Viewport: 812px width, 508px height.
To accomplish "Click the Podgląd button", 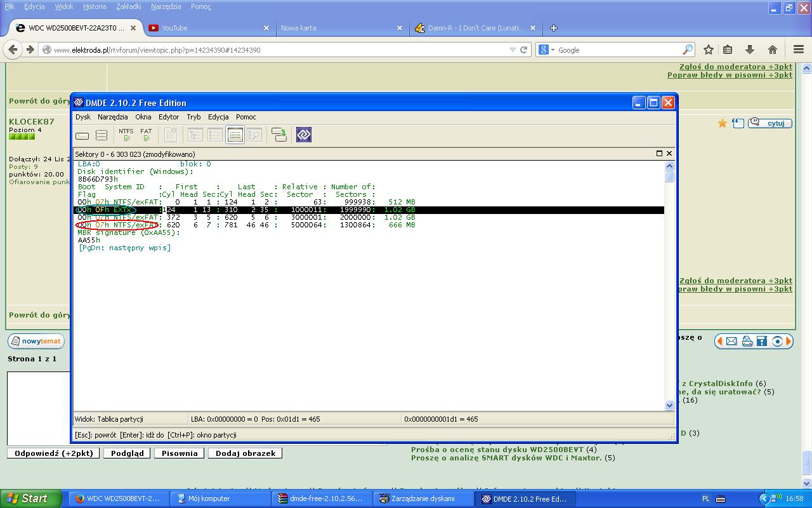I will point(128,453).
